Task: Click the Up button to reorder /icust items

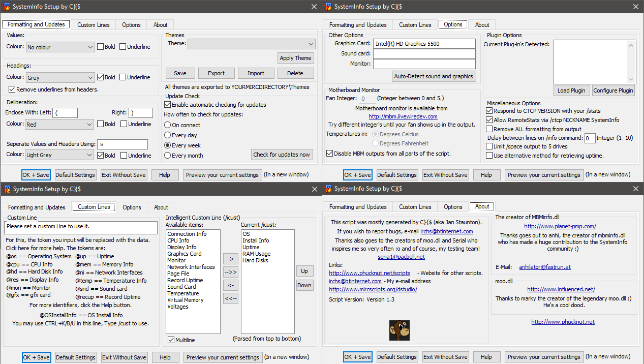Action: pos(304,271)
